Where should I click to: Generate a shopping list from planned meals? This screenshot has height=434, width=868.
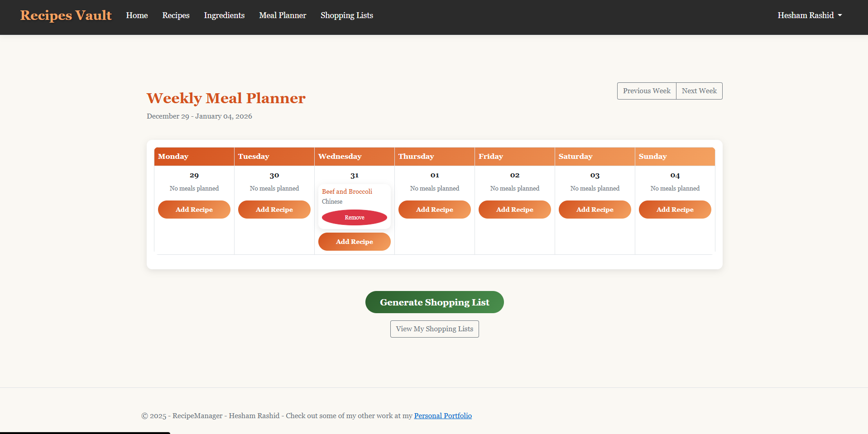tap(434, 302)
